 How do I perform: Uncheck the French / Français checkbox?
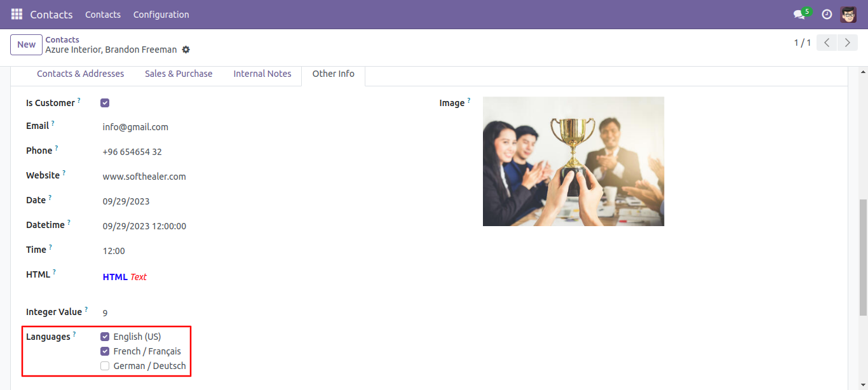point(105,351)
